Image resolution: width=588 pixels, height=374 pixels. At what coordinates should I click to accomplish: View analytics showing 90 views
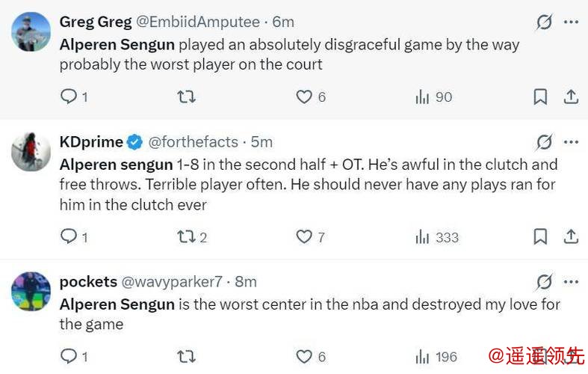[433, 97]
